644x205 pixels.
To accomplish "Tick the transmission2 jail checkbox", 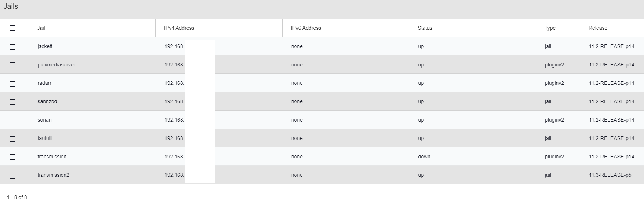I will pyautogui.click(x=12, y=176).
